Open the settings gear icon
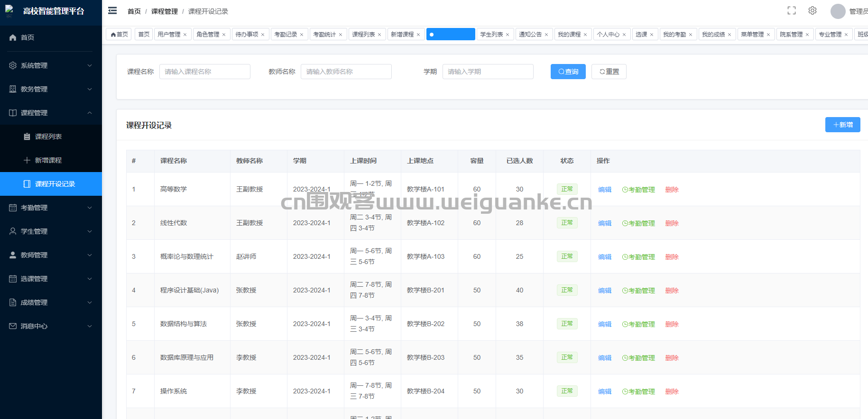 (x=813, y=11)
